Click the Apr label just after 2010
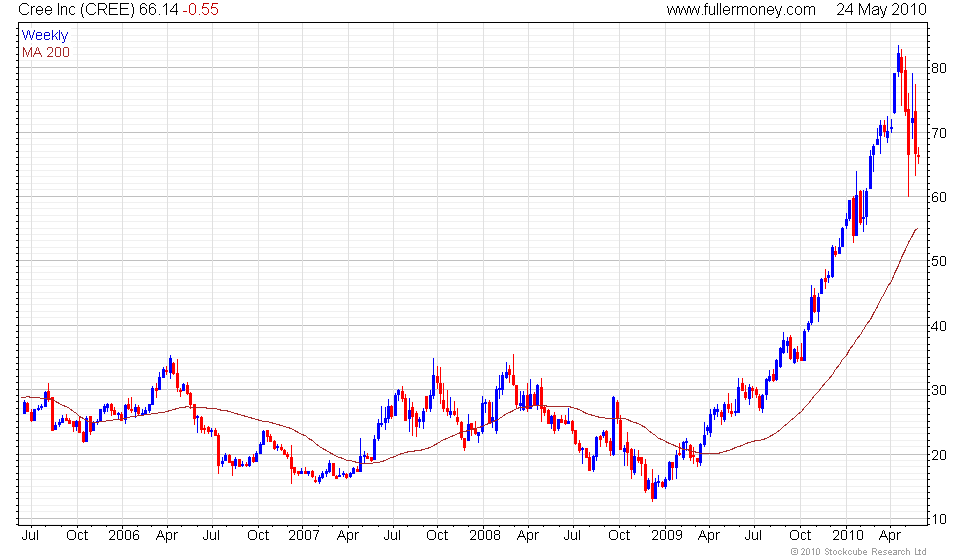The height and width of the screenshot is (560, 980). tap(890, 536)
